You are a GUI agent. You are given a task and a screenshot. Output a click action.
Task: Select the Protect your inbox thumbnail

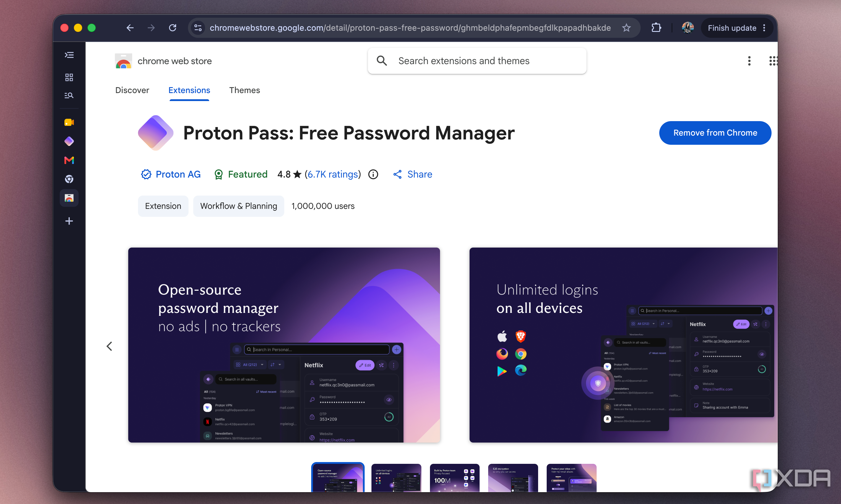tap(571, 478)
